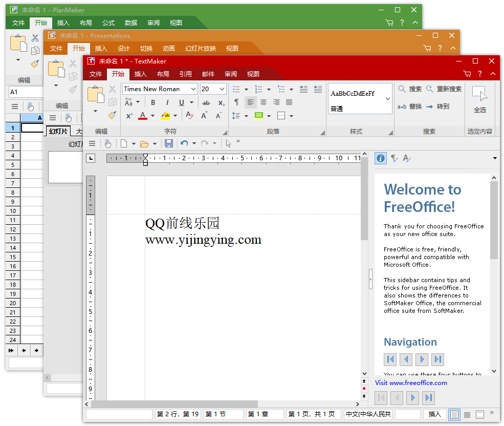Click sidebar next page arrow at bottom

[x=413, y=398]
